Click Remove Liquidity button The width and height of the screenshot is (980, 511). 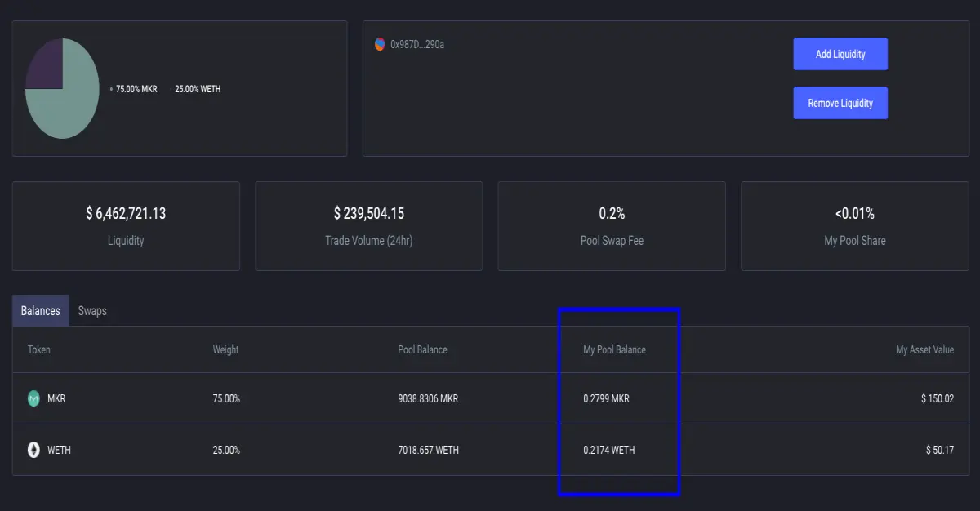[x=840, y=103]
